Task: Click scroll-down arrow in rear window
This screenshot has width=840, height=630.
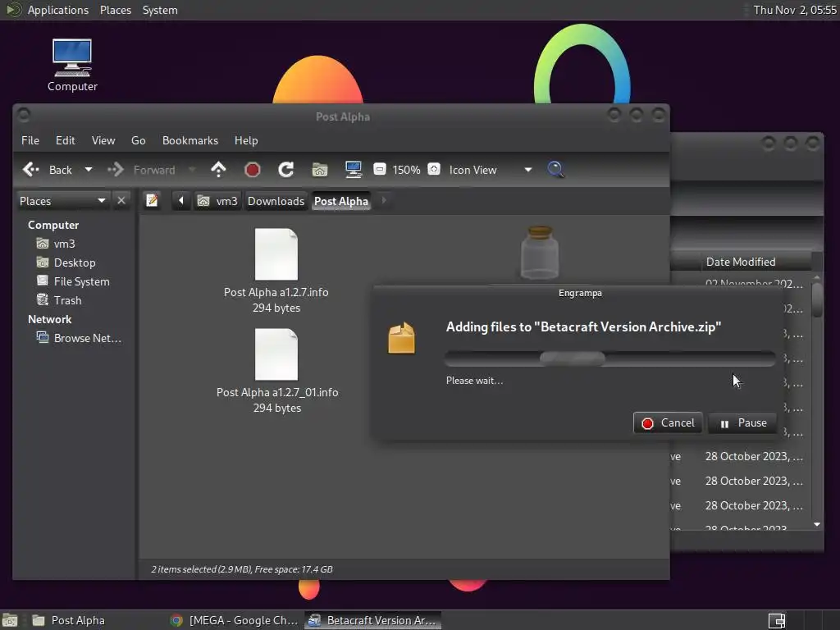Action: pyautogui.click(x=816, y=524)
